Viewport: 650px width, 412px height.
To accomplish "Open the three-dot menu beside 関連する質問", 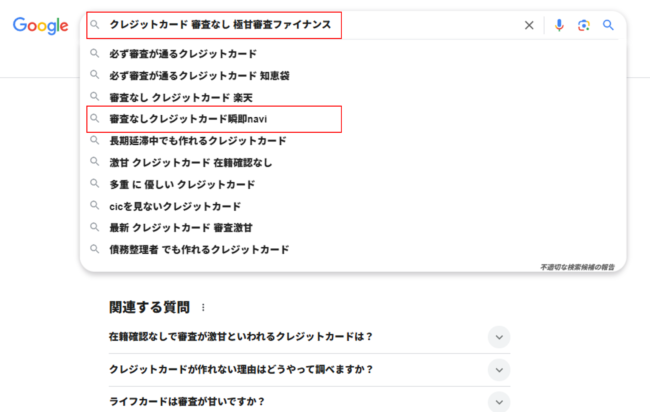I will pyautogui.click(x=203, y=308).
